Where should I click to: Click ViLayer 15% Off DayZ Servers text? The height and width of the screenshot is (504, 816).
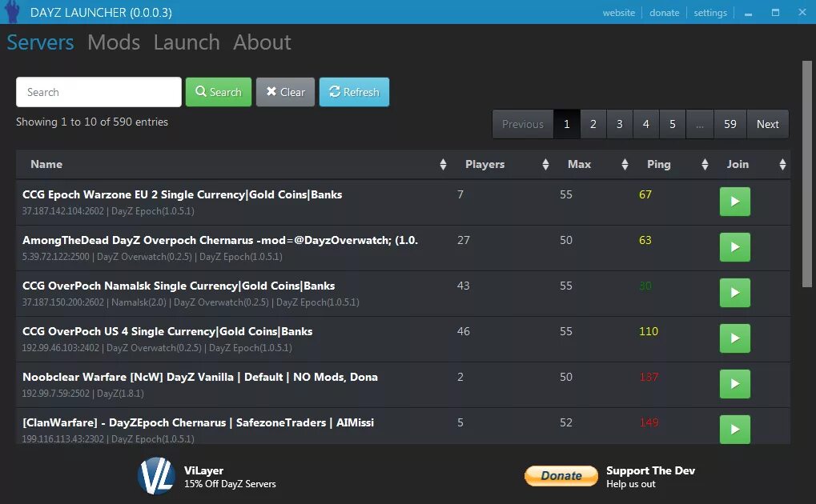tap(230, 477)
